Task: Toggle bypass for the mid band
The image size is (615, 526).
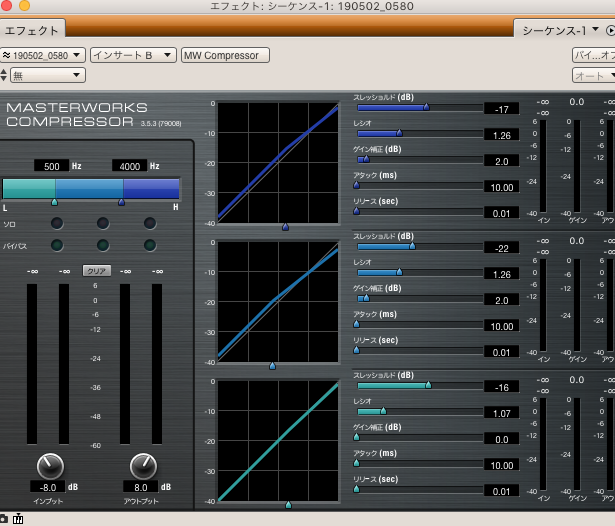Action: [103, 245]
